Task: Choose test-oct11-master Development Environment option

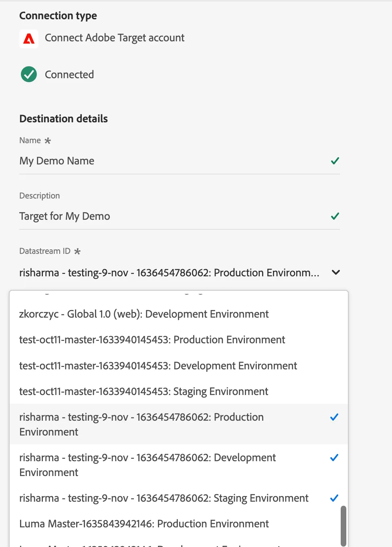Action: point(179,366)
